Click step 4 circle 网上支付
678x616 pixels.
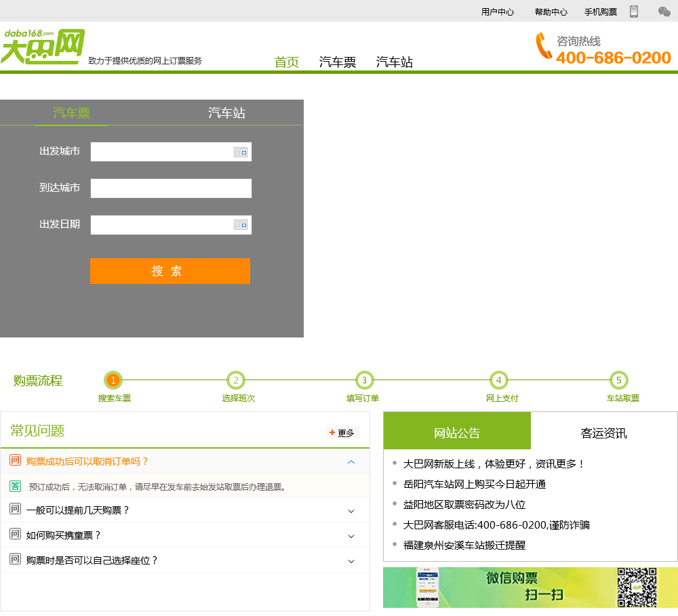pyautogui.click(x=498, y=380)
